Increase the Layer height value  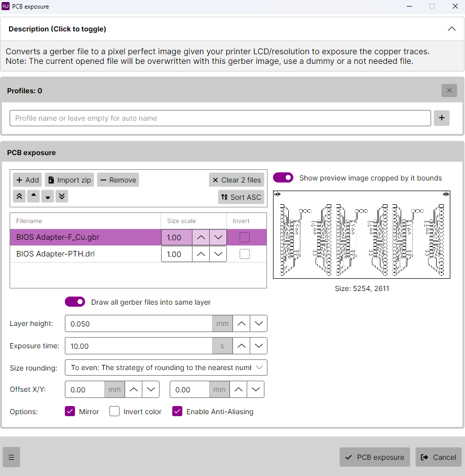(242, 323)
